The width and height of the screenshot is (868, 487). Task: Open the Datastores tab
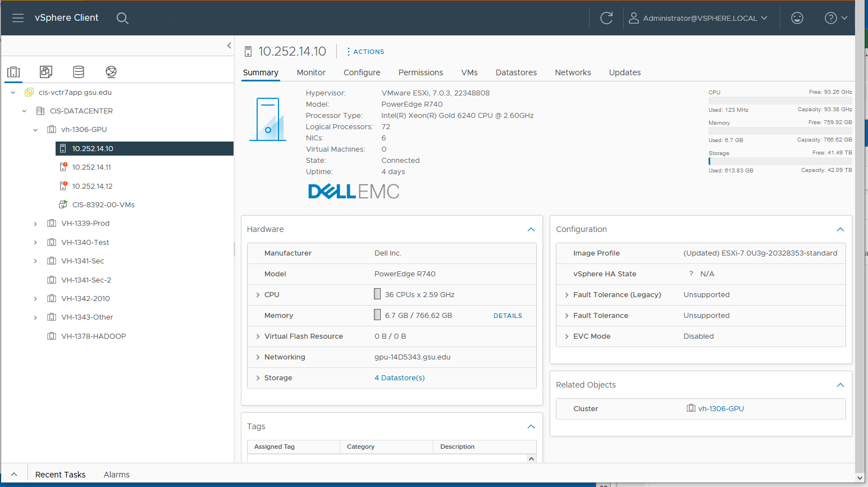(516, 72)
